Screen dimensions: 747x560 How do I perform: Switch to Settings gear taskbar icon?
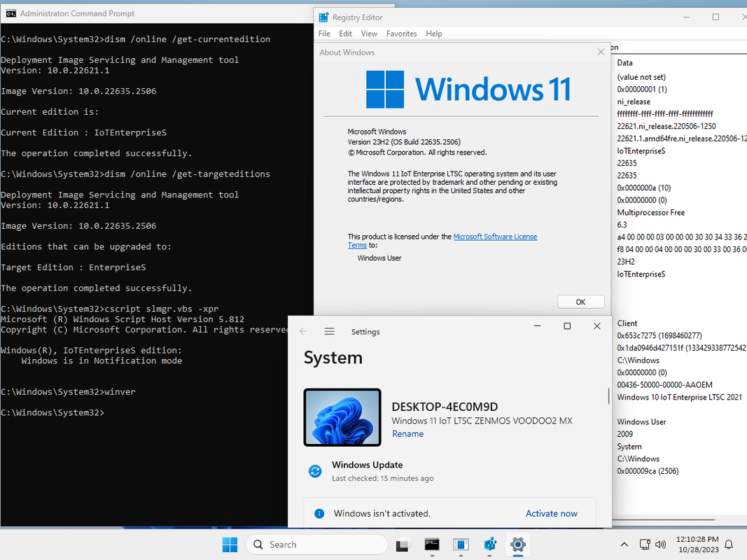click(518, 545)
